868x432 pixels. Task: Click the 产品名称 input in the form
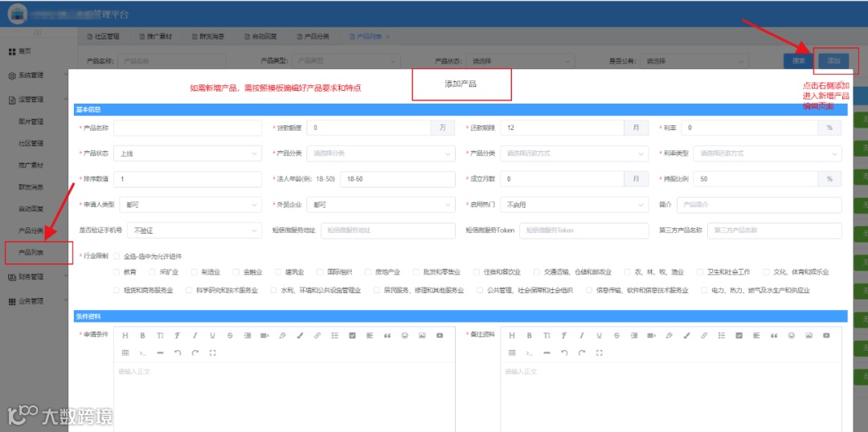[x=187, y=128]
